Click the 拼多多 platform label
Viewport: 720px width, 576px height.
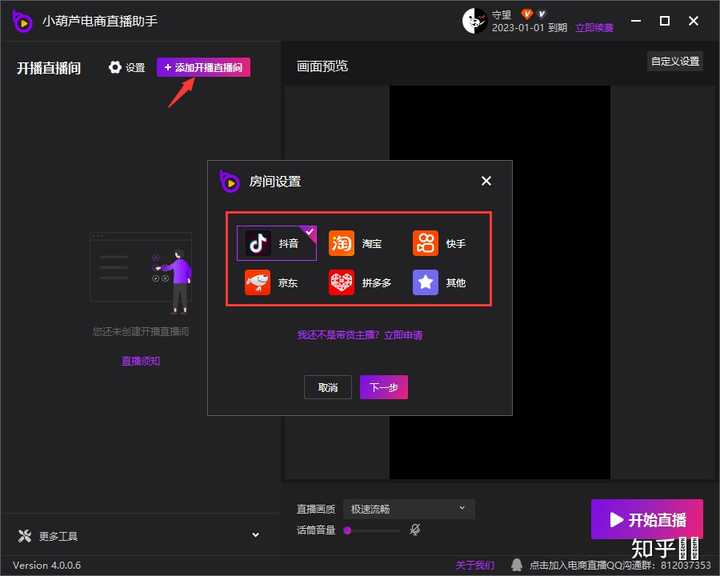point(377,282)
